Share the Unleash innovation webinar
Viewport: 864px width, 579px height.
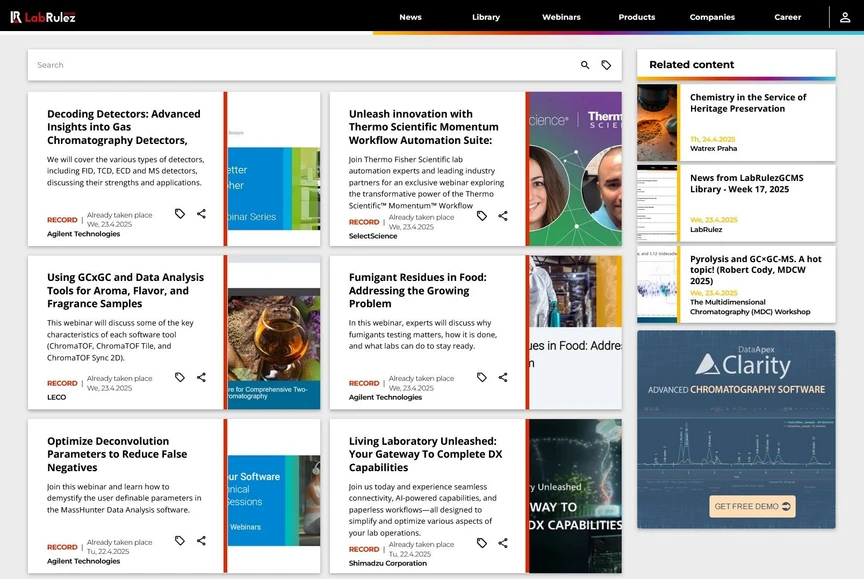(503, 216)
